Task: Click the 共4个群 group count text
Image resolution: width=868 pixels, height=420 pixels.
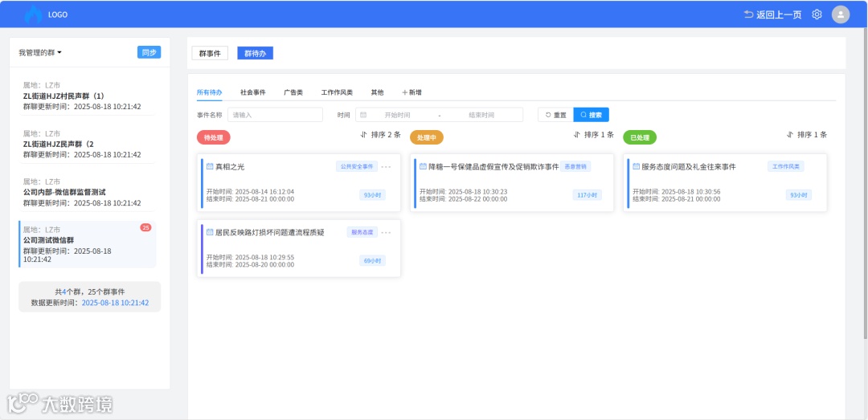Action: pos(69,292)
